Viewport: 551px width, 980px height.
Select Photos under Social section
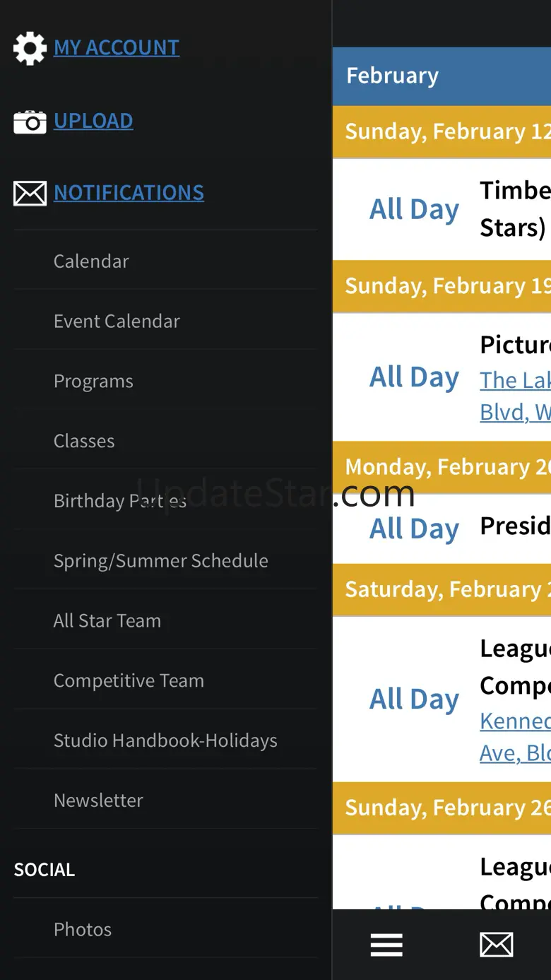(83, 930)
